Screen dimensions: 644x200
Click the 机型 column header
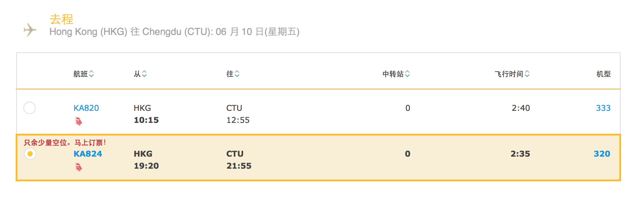click(x=604, y=74)
